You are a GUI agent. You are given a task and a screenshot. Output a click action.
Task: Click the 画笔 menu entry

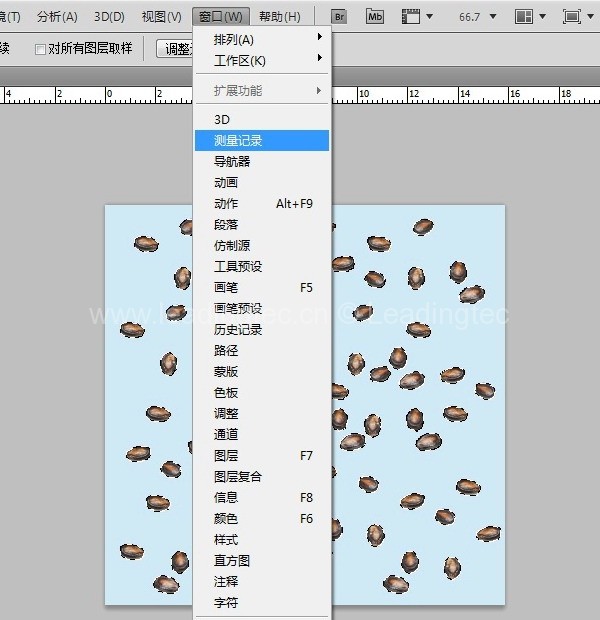tap(226, 287)
